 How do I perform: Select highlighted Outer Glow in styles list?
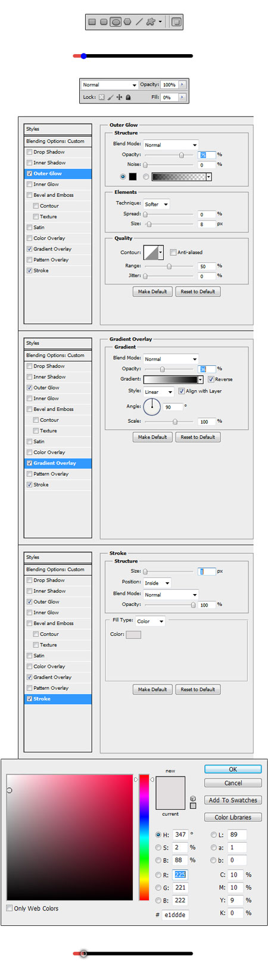coord(58,174)
